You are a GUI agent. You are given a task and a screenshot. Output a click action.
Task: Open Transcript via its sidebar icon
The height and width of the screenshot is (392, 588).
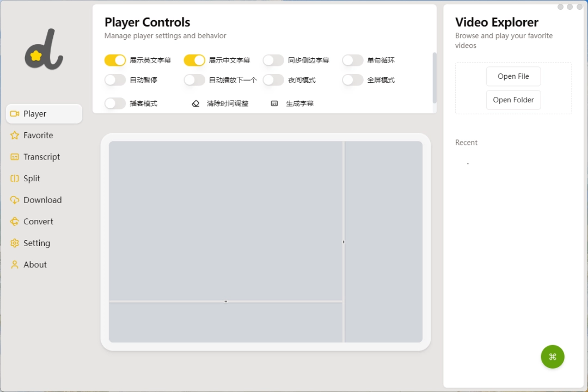(15, 157)
